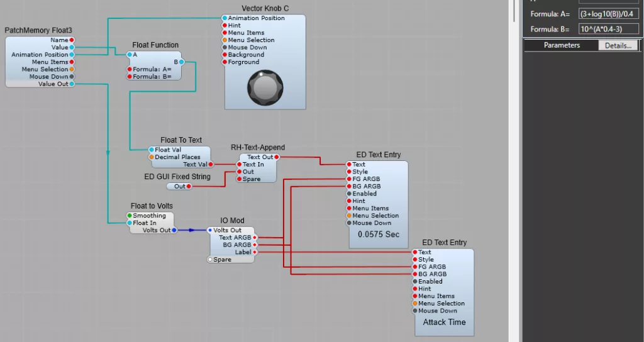
Task: Click the 0.0575 Sec text entry display
Action: click(379, 234)
